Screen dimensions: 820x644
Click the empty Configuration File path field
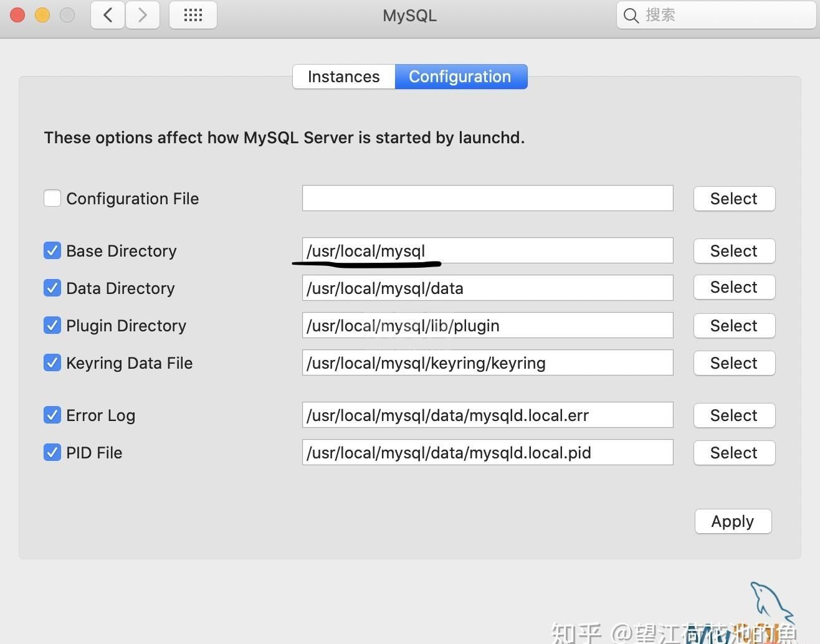click(x=488, y=198)
